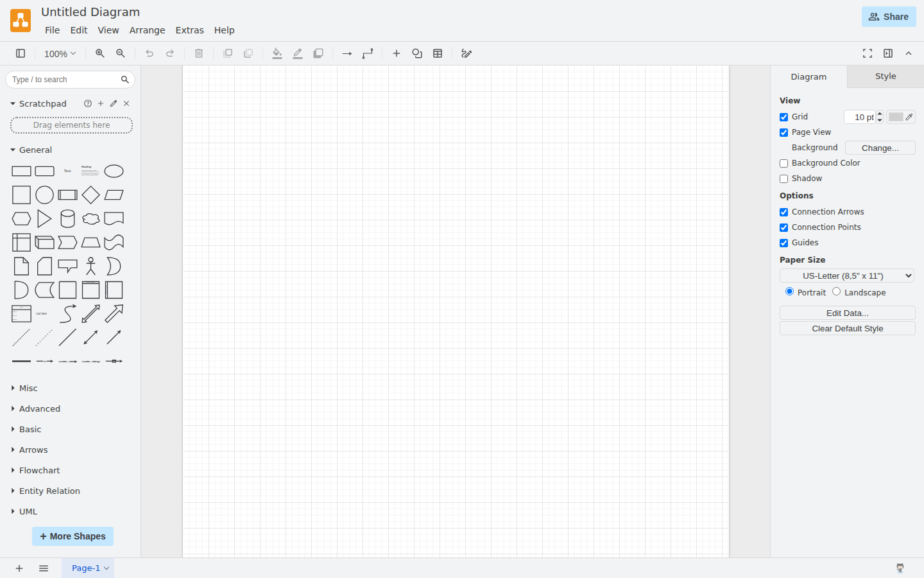Click the Clear Default Style button

[x=847, y=328]
